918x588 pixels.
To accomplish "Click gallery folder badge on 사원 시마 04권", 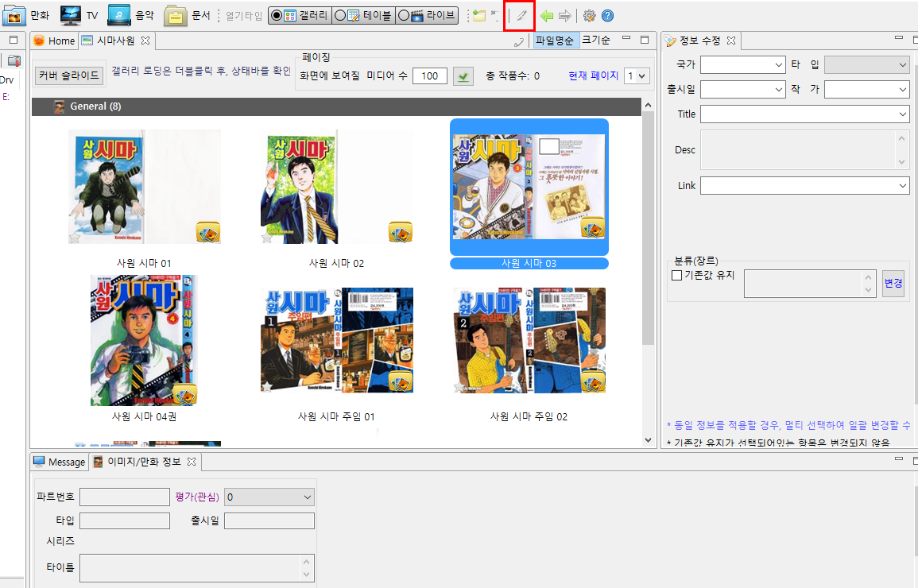I will [185, 395].
